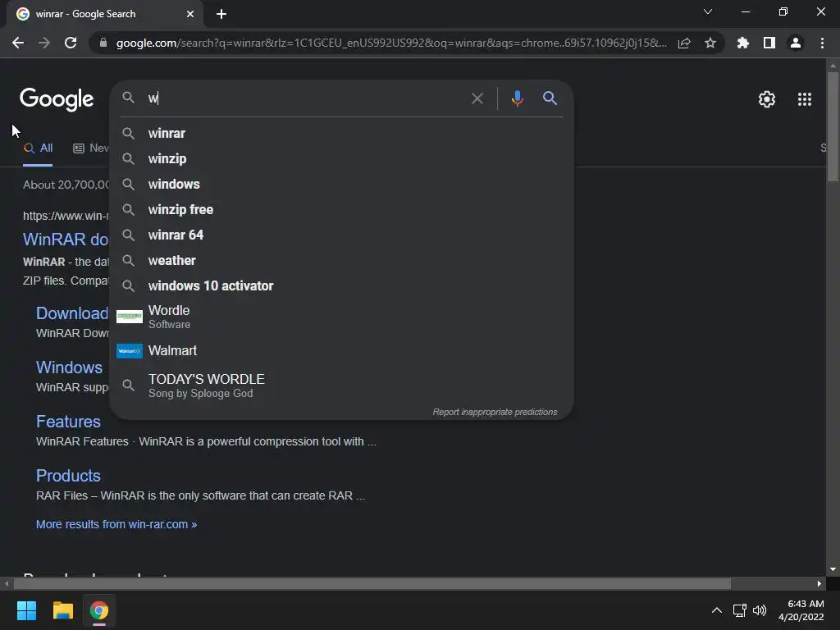
Task: Open 'More results from win-rar.com'
Action: click(x=116, y=524)
